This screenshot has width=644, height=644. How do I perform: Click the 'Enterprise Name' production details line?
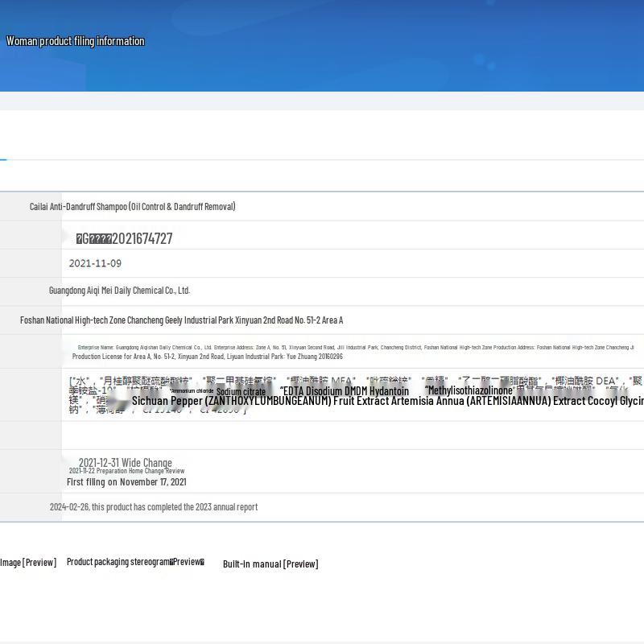click(x=356, y=348)
